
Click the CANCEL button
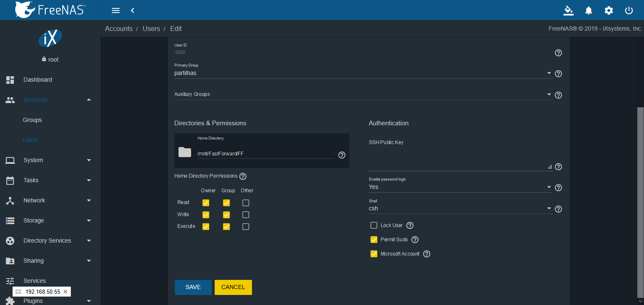233,287
